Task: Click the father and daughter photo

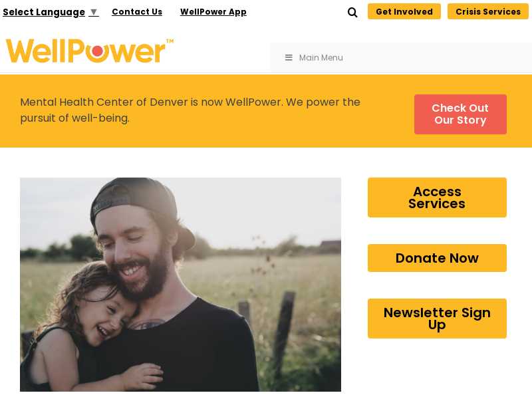Action: coord(180,285)
